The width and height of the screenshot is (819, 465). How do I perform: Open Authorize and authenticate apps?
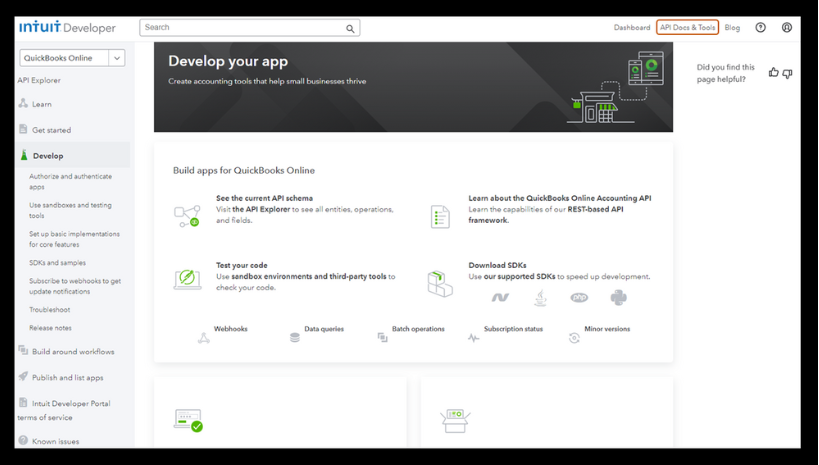click(71, 182)
